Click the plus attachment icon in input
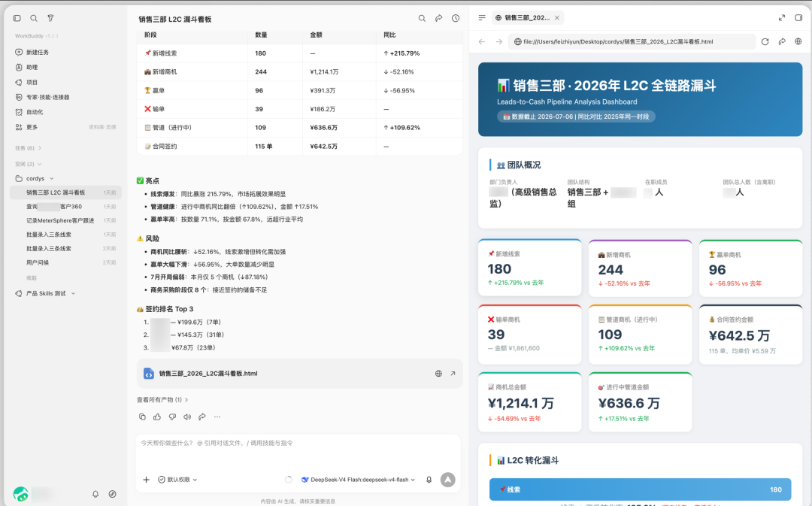 point(146,480)
